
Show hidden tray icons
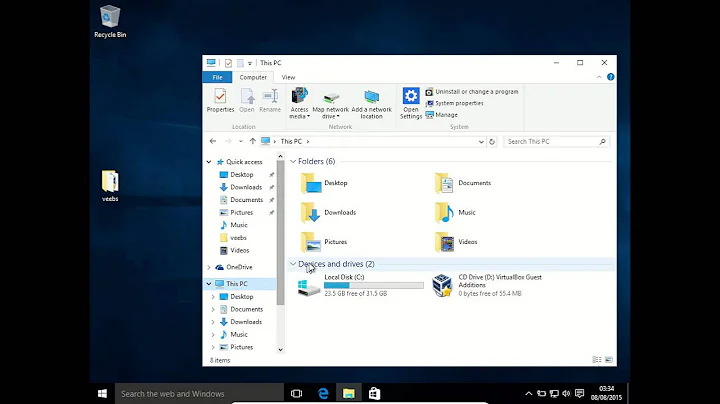click(x=529, y=394)
